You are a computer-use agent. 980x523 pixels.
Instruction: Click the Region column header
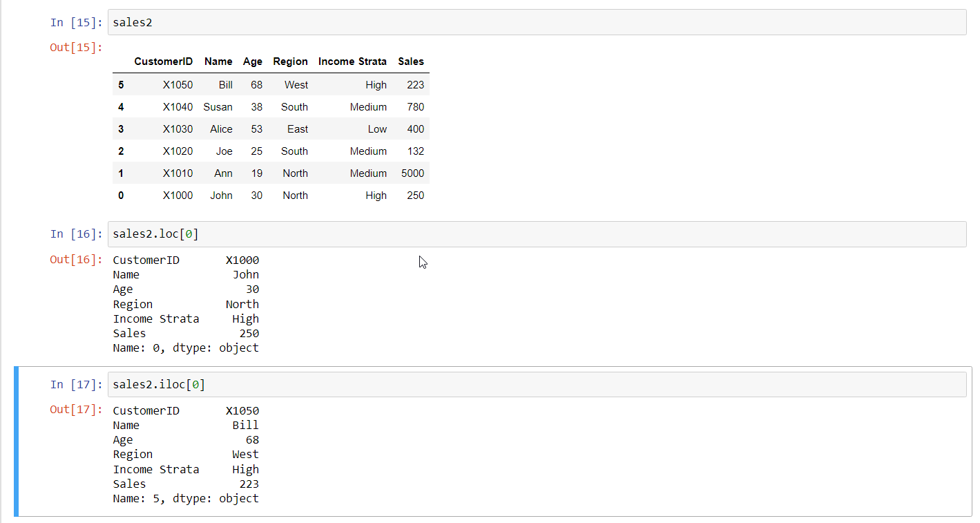point(290,61)
